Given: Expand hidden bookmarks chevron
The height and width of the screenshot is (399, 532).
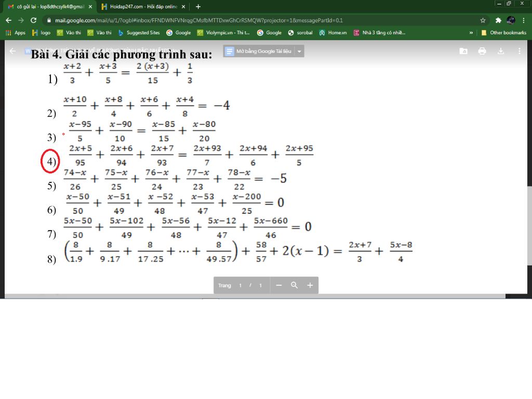Looking at the screenshot, I should pos(471,33).
